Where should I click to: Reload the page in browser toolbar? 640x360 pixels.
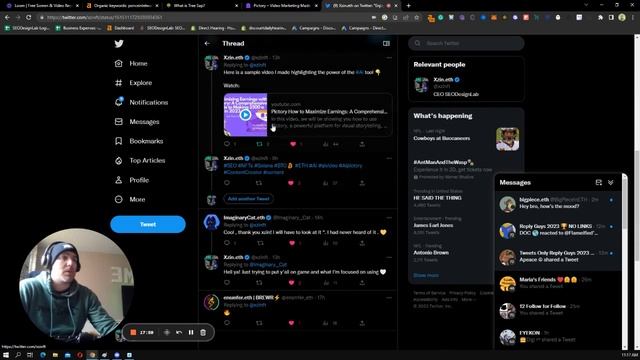coord(29,17)
